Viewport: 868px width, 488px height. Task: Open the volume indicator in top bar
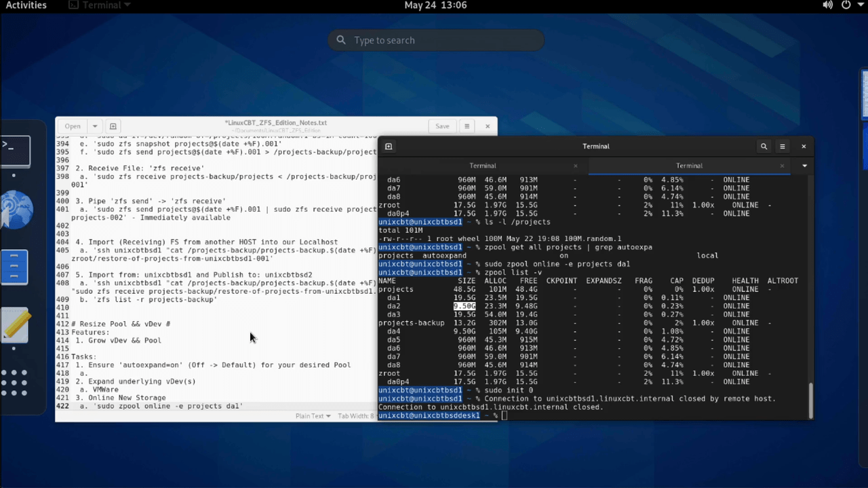pyautogui.click(x=828, y=5)
